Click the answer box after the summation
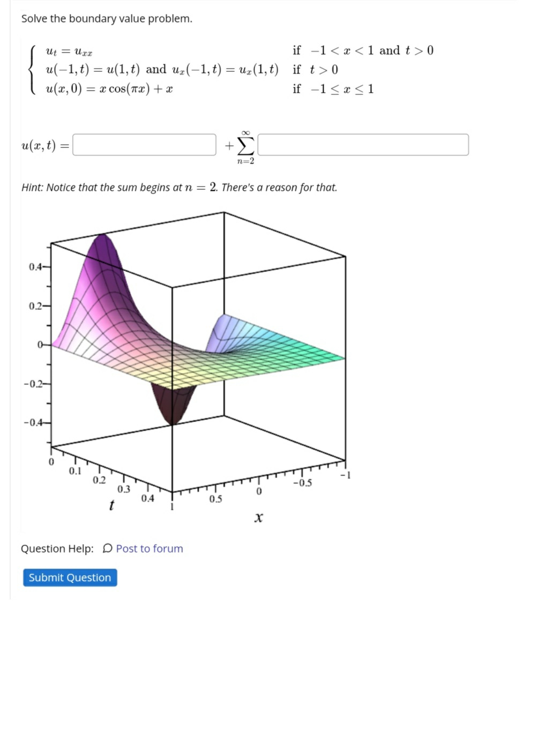Image resolution: width=560 pixels, height=746 pixels. pyautogui.click(x=363, y=144)
